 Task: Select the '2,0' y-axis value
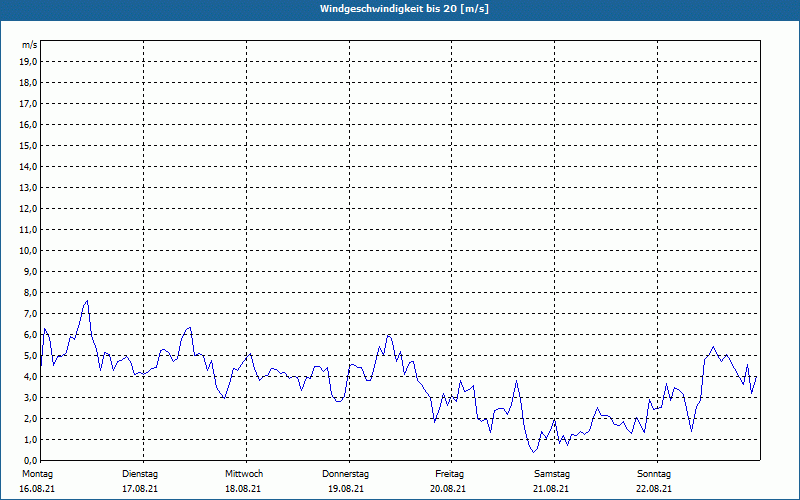30,418
